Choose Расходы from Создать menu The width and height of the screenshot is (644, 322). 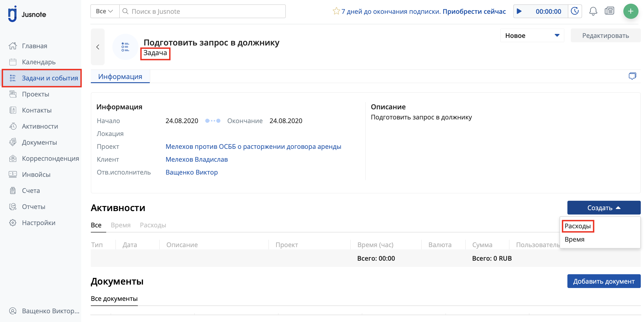coord(577,226)
